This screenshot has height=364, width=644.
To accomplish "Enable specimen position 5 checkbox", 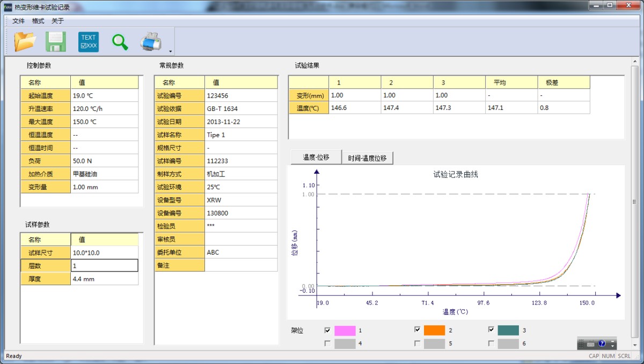I will point(418,343).
